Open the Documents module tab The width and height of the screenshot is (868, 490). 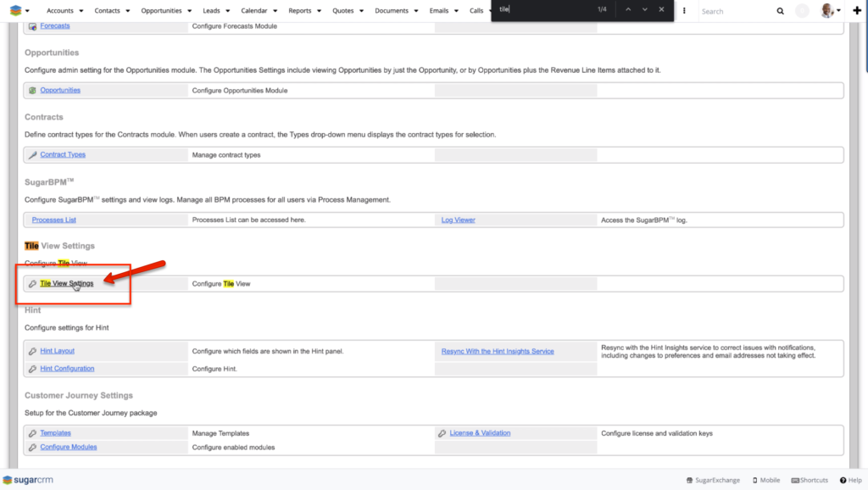coord(392,10)
